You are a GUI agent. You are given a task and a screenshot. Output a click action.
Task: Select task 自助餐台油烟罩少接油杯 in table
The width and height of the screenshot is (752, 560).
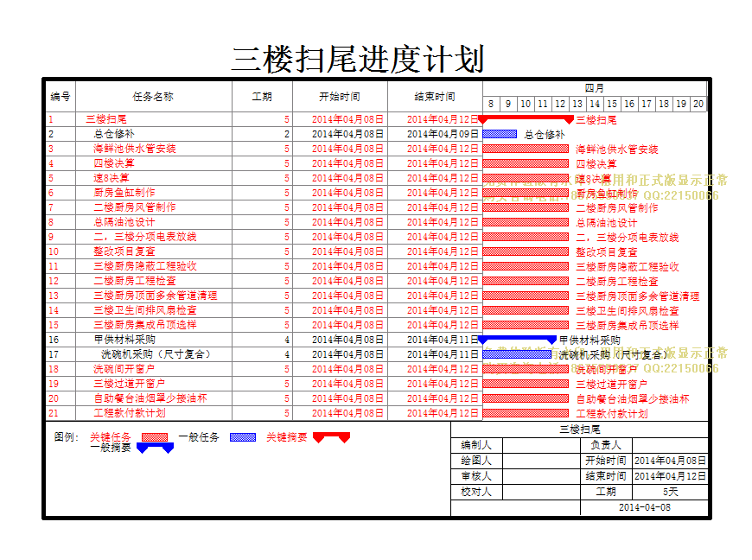(150, 398)
